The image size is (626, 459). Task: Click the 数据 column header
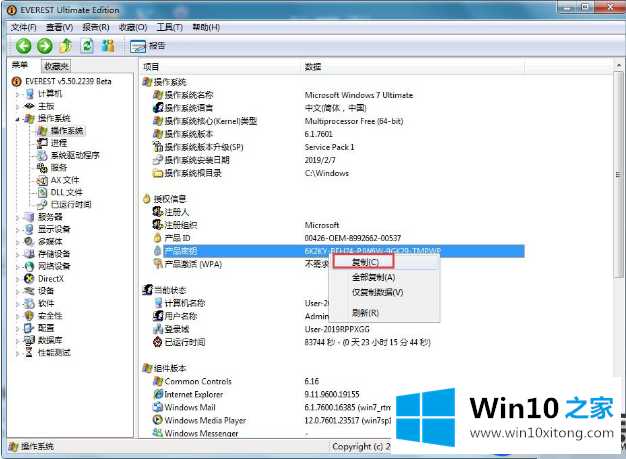[412, 67]
